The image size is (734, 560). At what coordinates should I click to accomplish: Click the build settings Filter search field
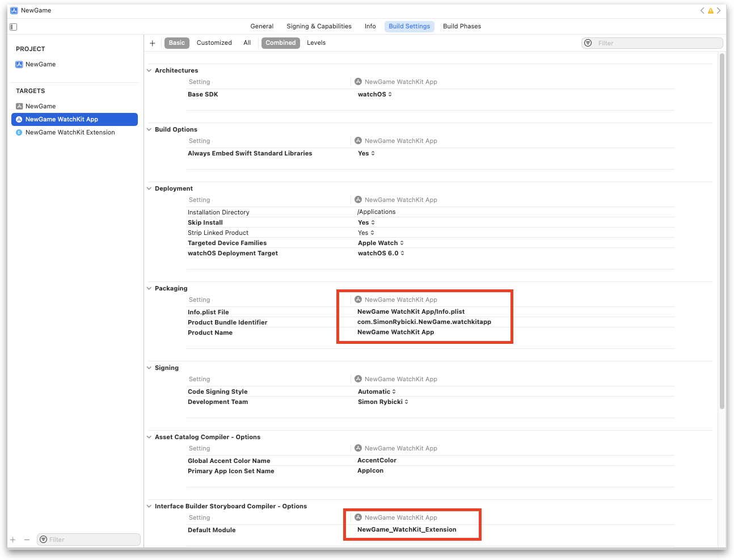coord(652,43)
